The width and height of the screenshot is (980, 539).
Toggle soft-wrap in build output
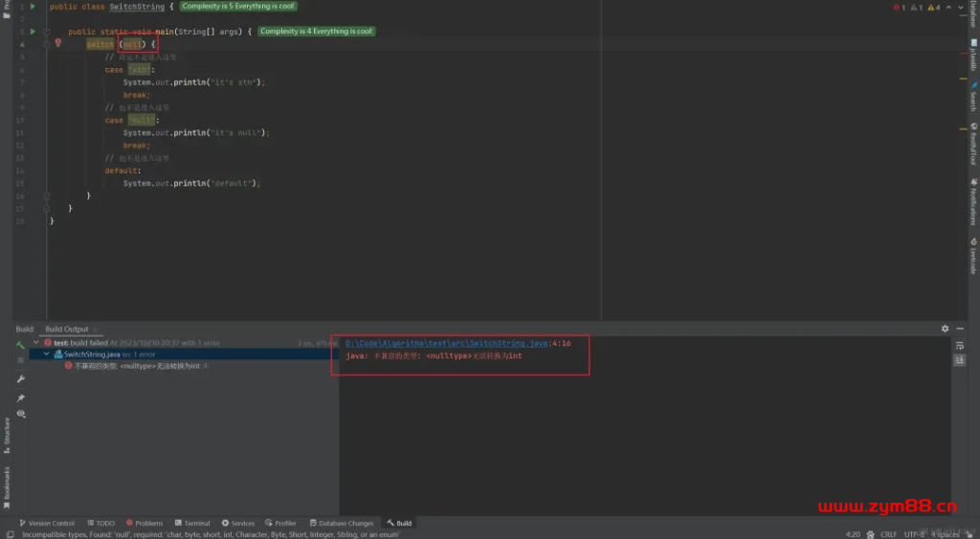[x=961, y=345]
